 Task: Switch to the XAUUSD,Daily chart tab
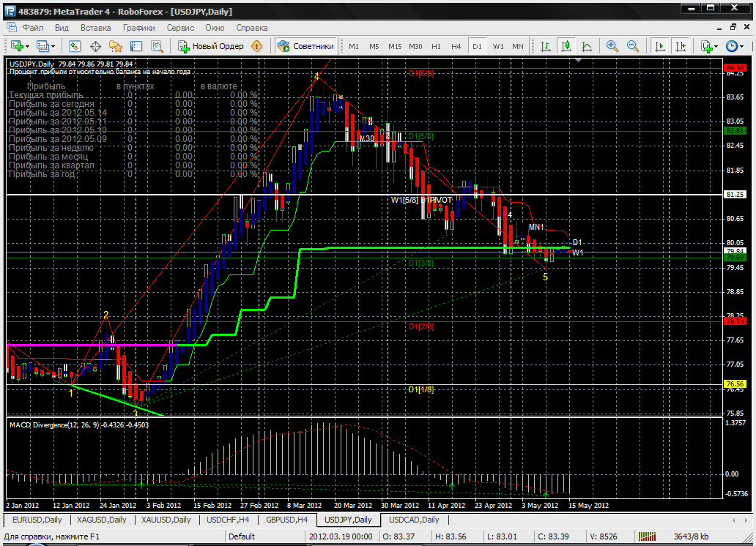pyautogui.click(x=166, y=520)
